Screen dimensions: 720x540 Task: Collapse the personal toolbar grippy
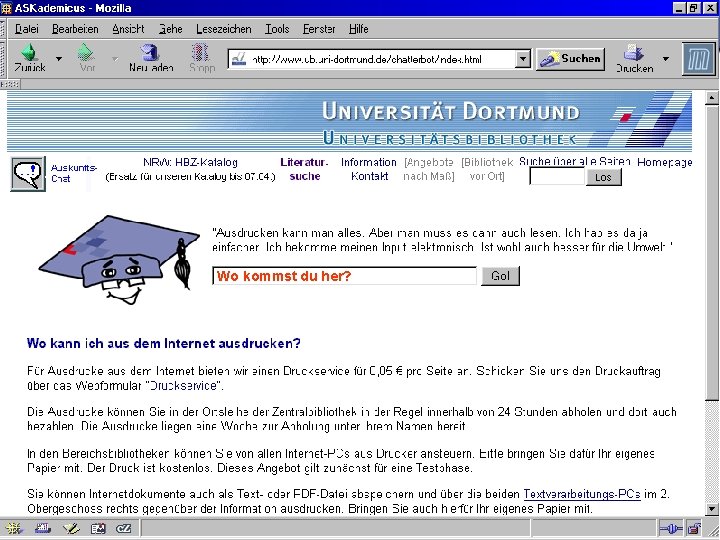[x=10, y=84]
